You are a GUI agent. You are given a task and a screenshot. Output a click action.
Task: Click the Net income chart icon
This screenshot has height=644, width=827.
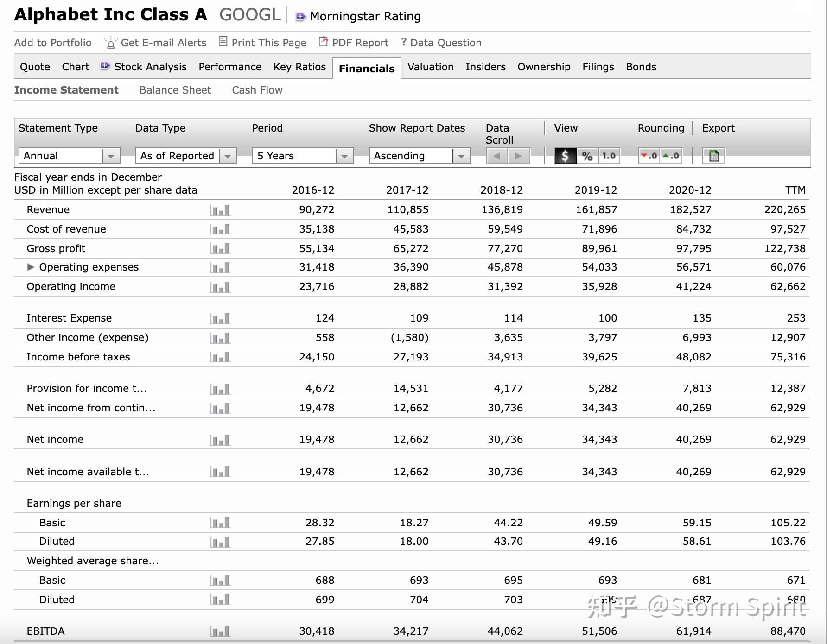[220, 440]
